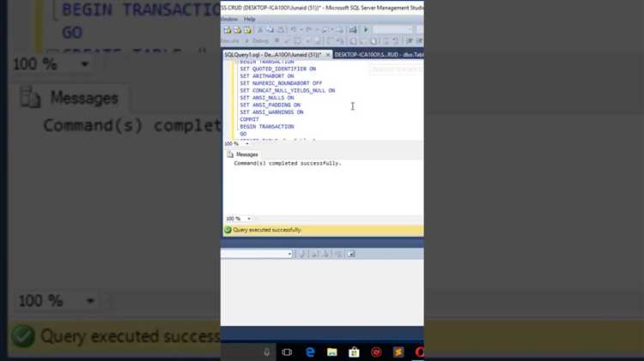Close the SQLQuery1.sql tab
The width and height of the screenshot is (644, 361).
[328, 55]
